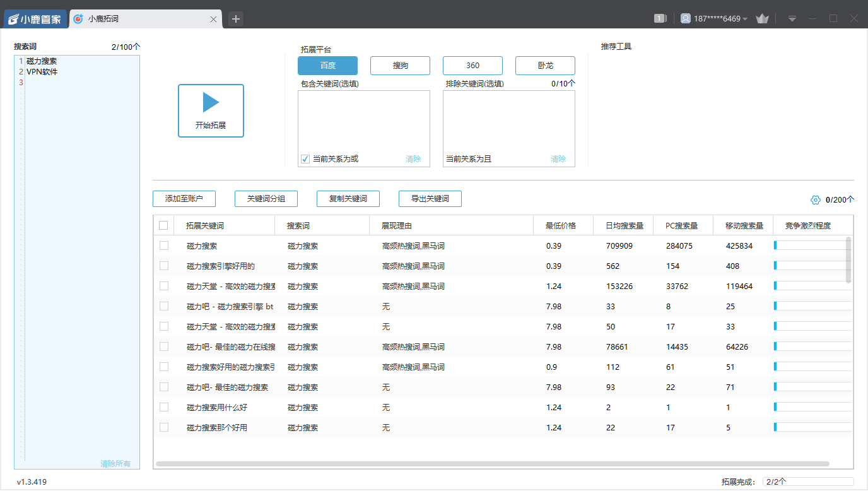The image size is (868, 491).
Task: Click the vertical scrollbar of results table
Action: coord(848,260)
